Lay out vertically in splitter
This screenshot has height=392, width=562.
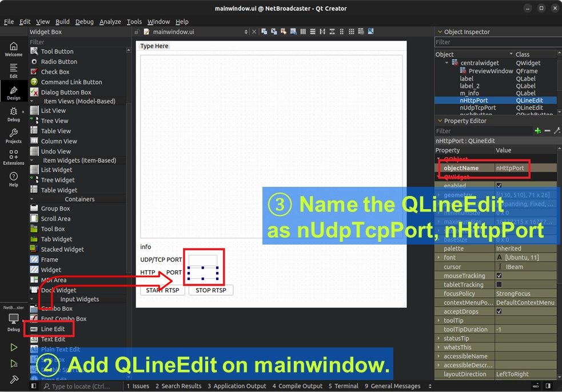coord(332,31)
